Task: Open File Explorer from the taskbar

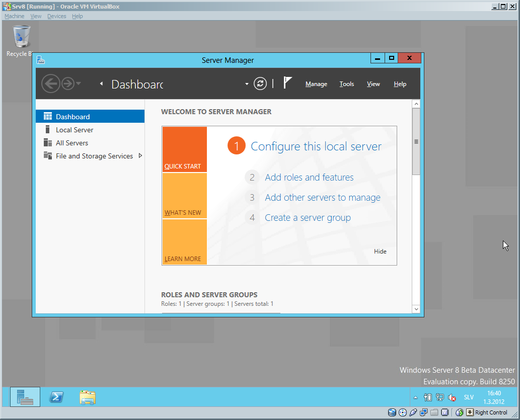Action: pyautogui.click(x=88, y=397)
